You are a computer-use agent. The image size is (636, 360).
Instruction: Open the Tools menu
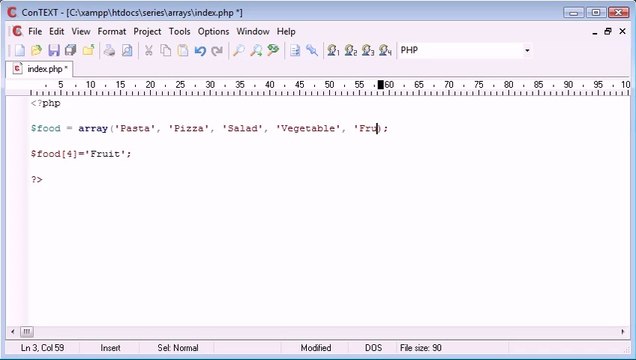tap(179, 31)
